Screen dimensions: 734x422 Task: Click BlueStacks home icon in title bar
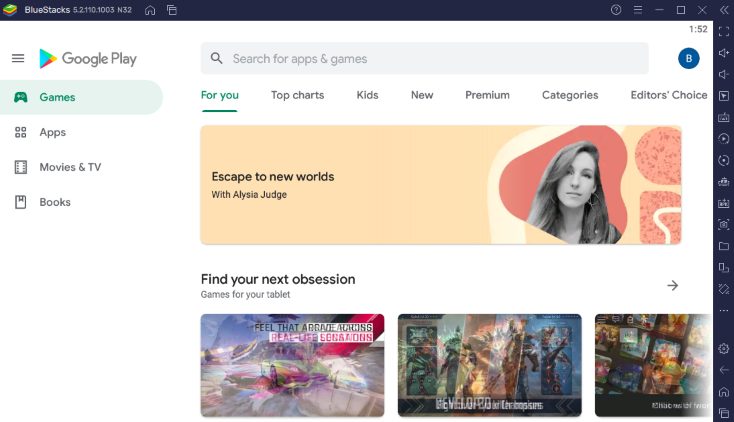click(x=150, y=10)
